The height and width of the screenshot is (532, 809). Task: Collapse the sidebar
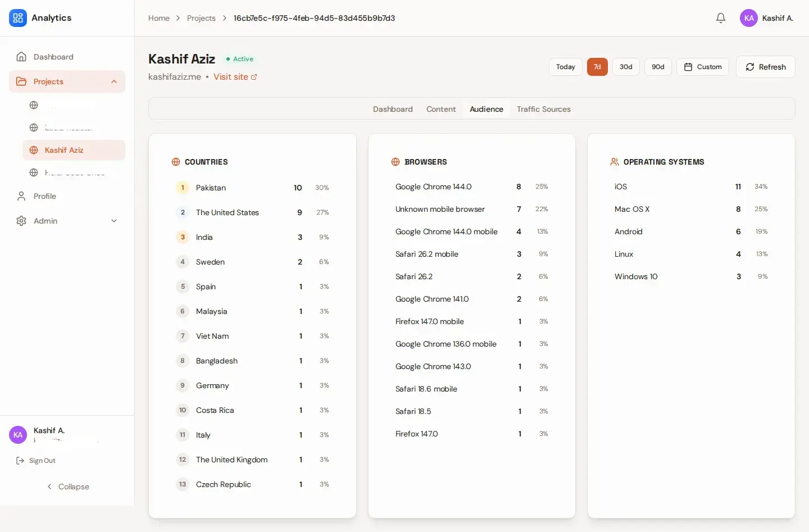67,486
